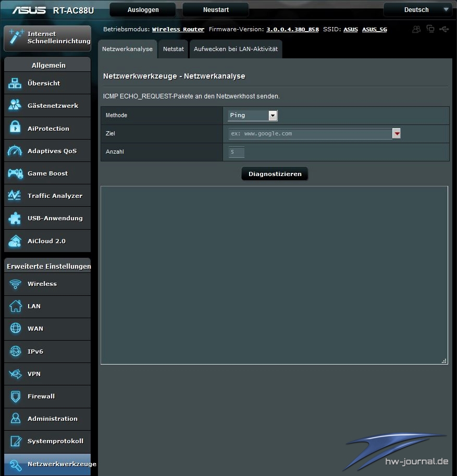Switch to the Netzwerkanalyse tab

[127, 49]
